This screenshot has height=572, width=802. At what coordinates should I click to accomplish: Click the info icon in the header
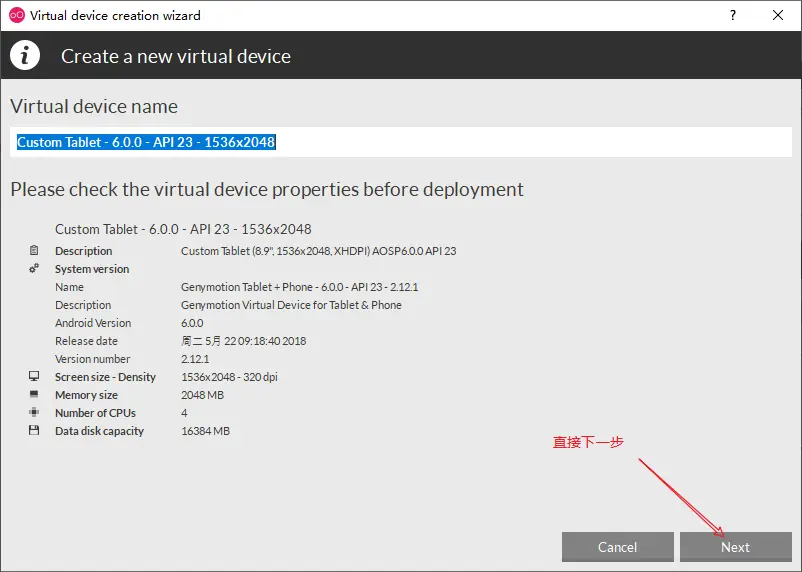(25, 55)
